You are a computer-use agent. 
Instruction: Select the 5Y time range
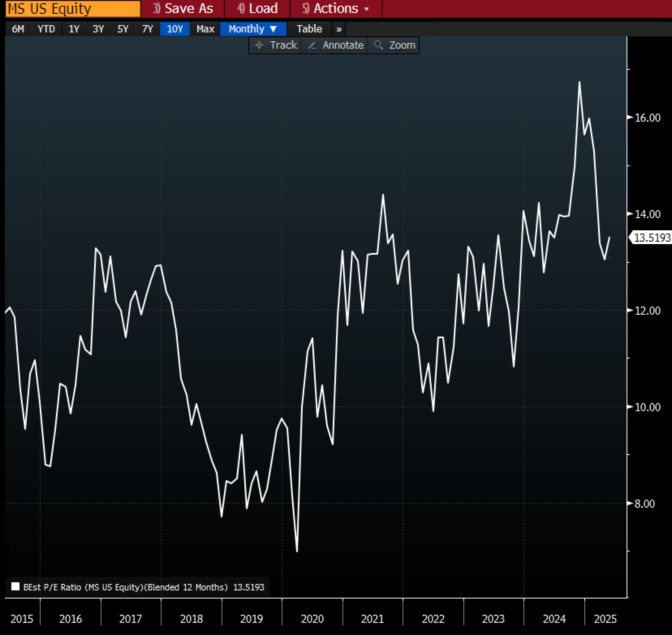pos(123,29)
